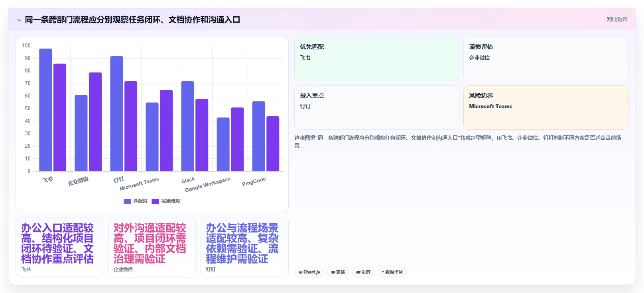
Task: Click the sparkle icon in 数据卡片 tag
Action: (x=383, y=272)
